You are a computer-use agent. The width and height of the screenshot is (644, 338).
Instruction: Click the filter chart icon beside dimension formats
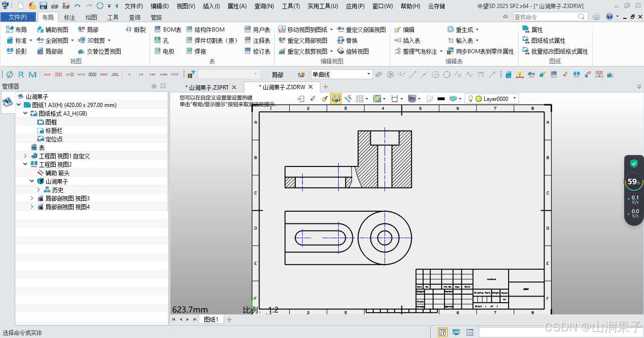[x=191, y=74]
